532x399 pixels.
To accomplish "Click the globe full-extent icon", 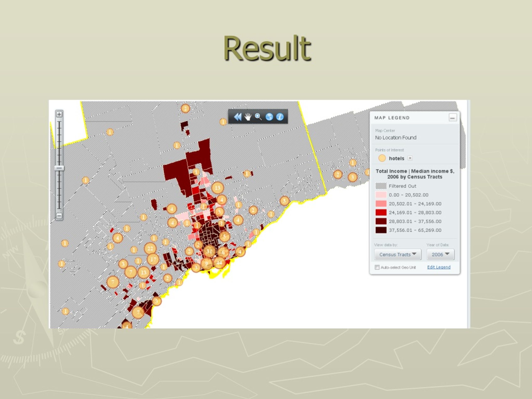I will click(269, 117).
